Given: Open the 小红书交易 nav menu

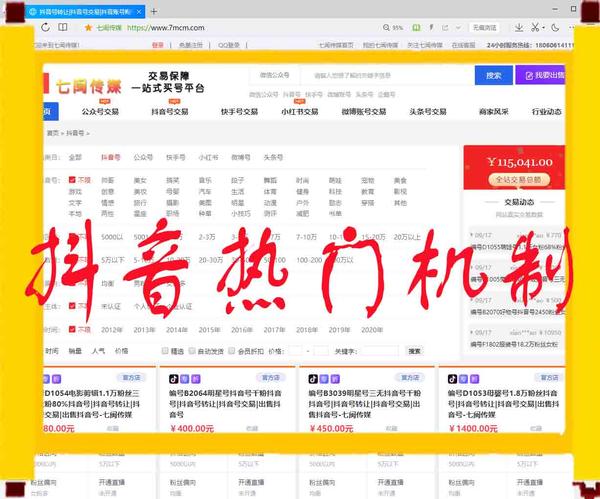Looking at the screenshot, I should (300, 111).
